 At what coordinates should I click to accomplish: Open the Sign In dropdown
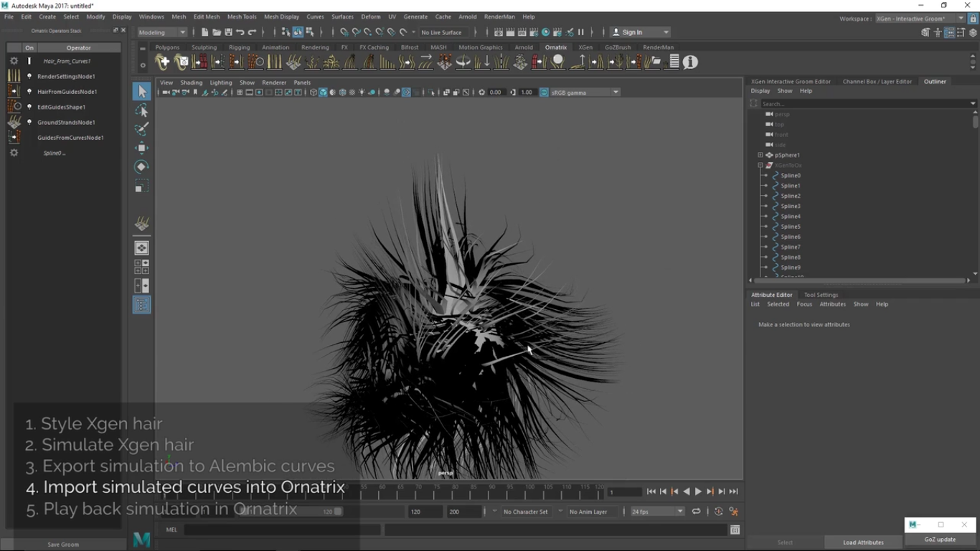click(x=640, y=32)
